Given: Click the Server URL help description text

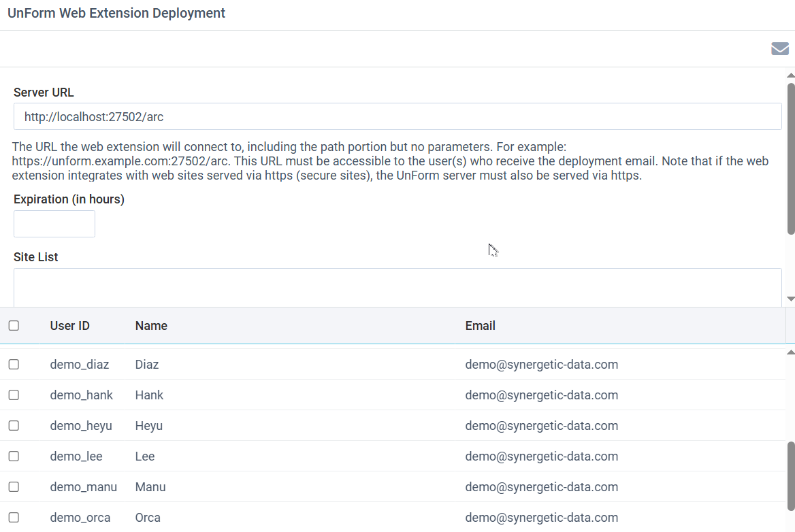Looking at the screenshot, I should (391, 161).
